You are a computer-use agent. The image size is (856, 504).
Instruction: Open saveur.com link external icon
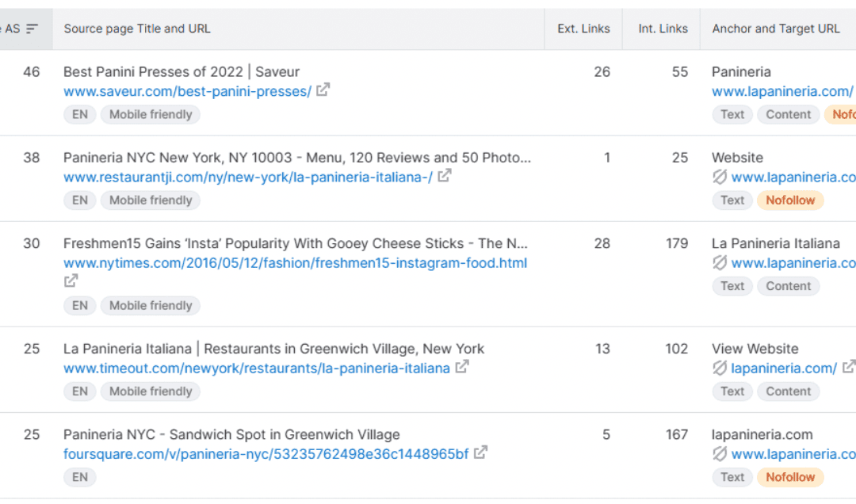point(323,90)
